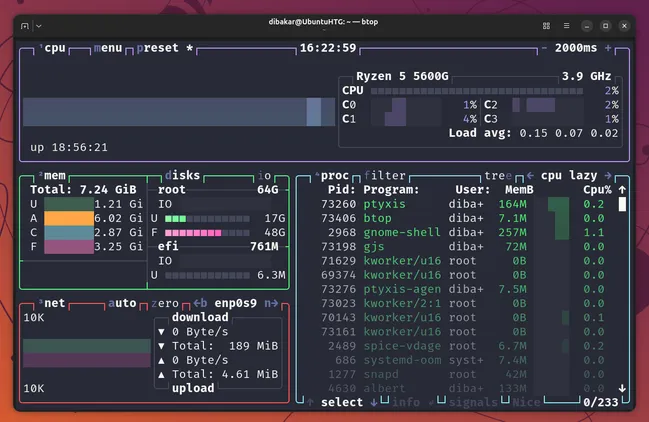Click the green root used disk bar
The width and height of the screenshot is (649, 422).
[175, 218]
